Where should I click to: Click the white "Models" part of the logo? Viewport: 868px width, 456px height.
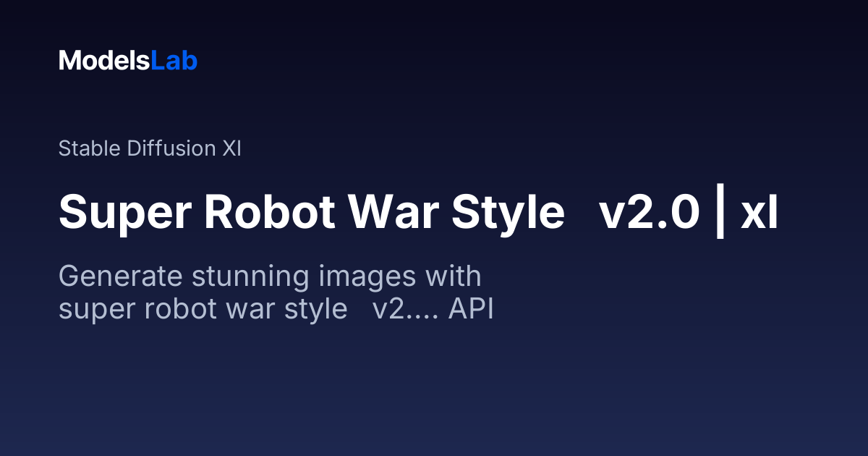point(104,61)
